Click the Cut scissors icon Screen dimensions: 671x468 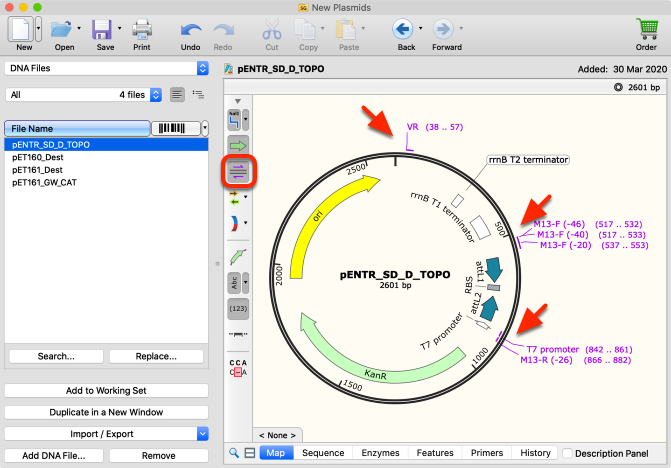pos(272,34)
